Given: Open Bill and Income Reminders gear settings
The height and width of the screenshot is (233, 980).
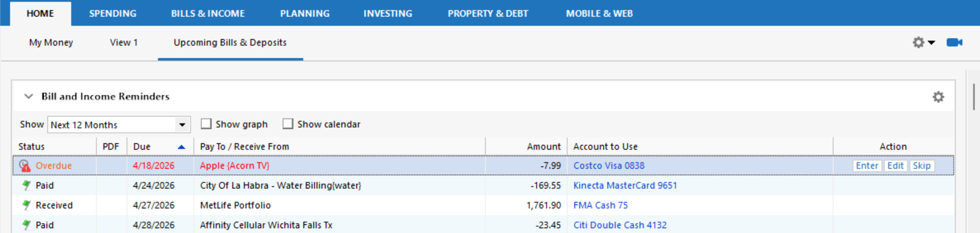Looking at the screenshot, I should (938, 97).
